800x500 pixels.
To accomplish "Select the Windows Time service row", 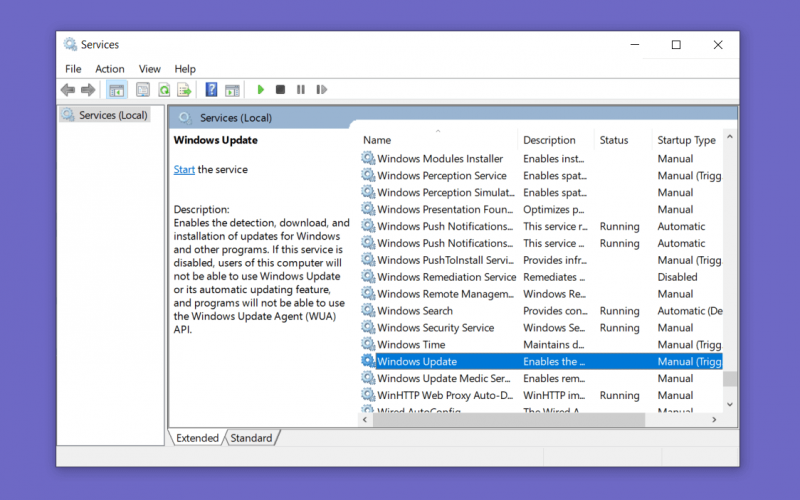I will (541, 344).
